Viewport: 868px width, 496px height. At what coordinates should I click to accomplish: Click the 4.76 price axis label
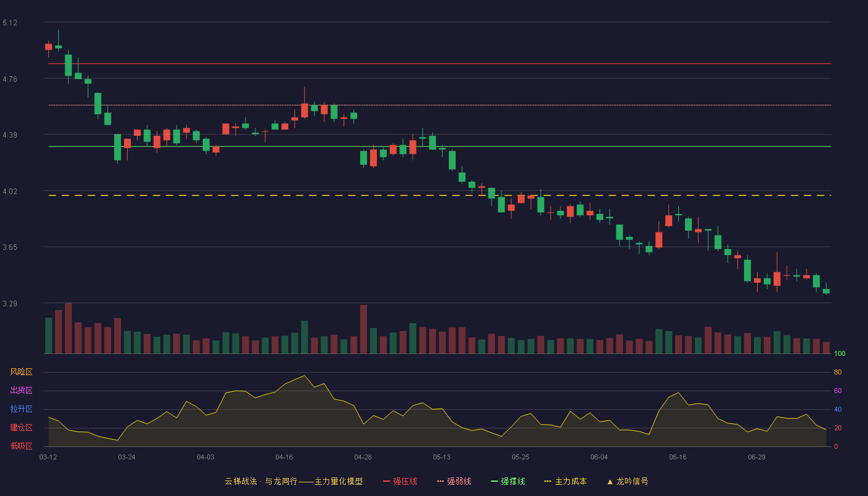tap(10, 79)
